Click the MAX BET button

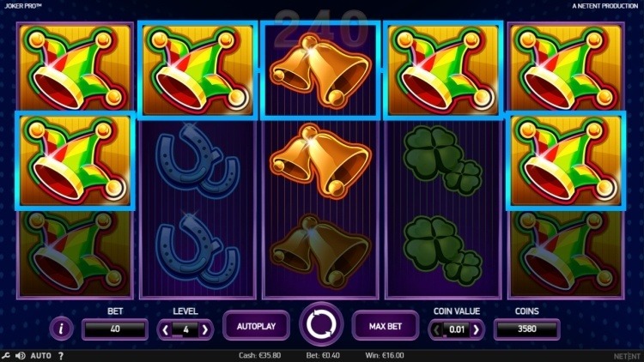(386, 326)
